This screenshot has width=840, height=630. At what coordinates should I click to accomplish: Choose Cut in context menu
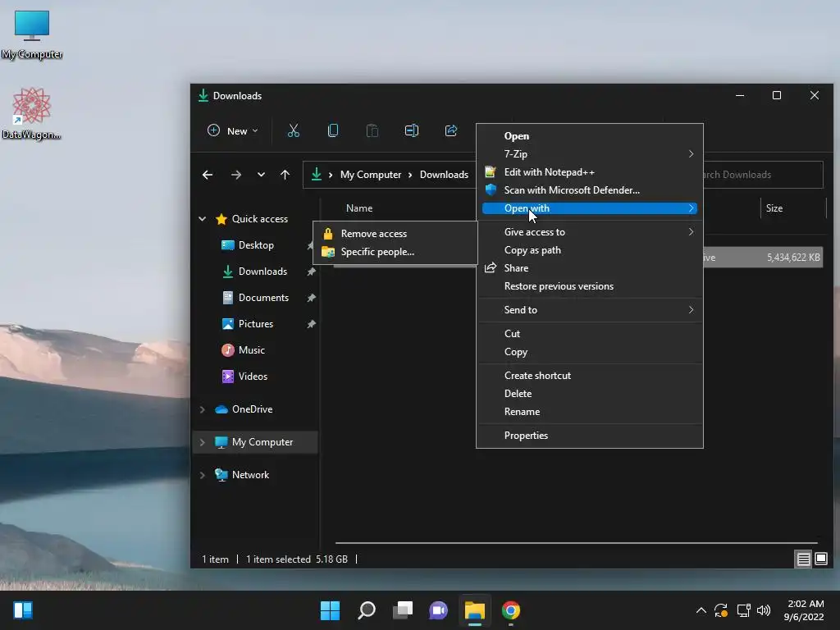[x=589, y=334]
